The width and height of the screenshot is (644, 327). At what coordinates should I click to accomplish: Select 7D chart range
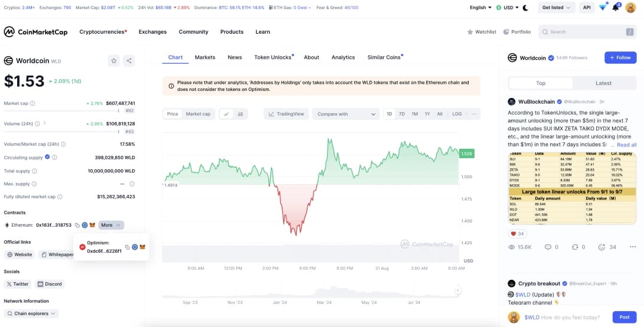[401, 114]
